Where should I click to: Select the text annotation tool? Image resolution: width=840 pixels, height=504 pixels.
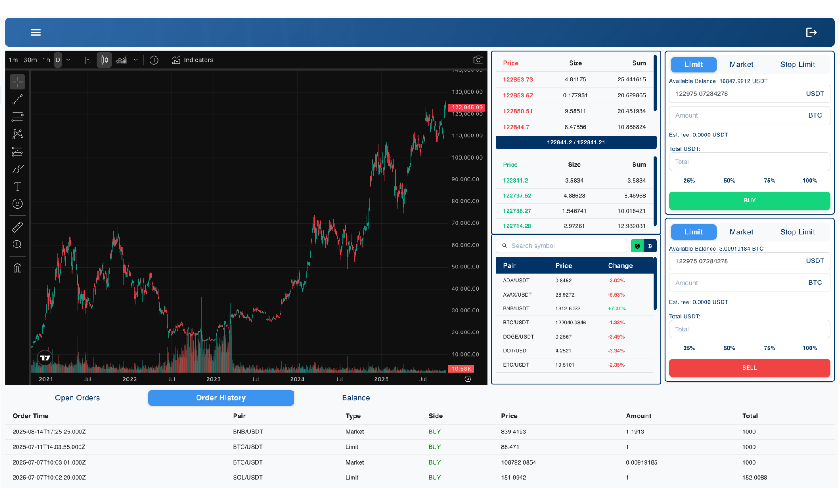point(17,186)
